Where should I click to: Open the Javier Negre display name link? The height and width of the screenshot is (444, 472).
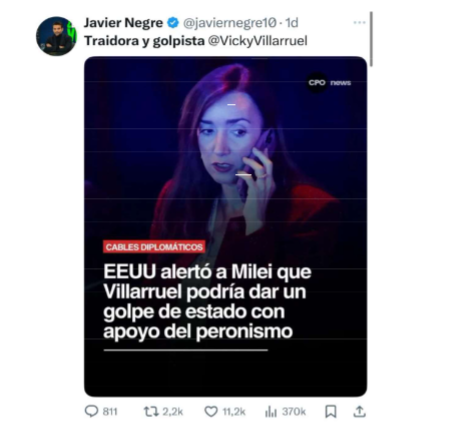(x=123, y=23)
